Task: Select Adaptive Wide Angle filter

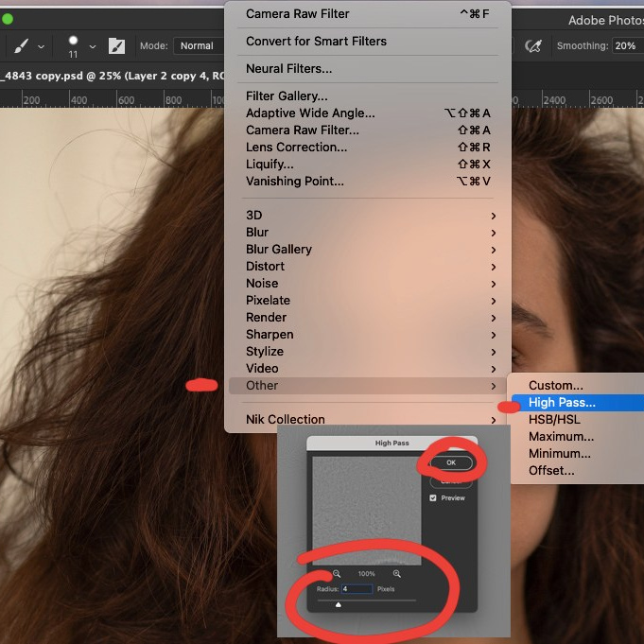Action: 368,113
